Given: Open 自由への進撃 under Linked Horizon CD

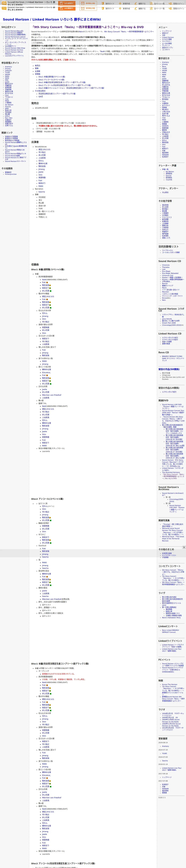Looking at the screenshot, I should (167, 342).
